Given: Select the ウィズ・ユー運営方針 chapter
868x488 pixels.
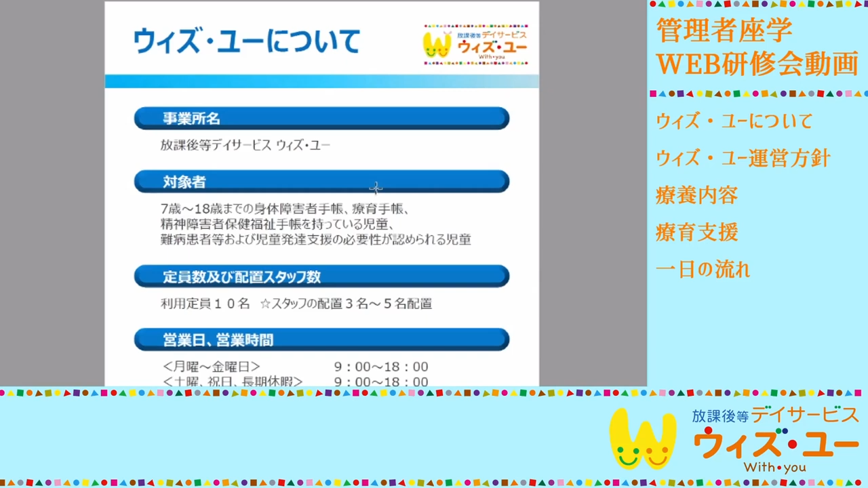Looking at the screenshot, I should pos(743,159).
